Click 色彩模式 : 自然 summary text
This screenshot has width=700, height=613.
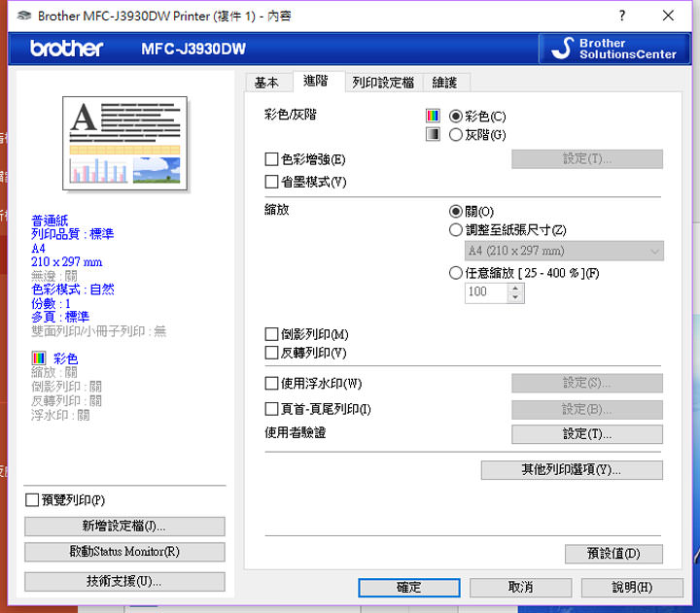tap(72, 289)
